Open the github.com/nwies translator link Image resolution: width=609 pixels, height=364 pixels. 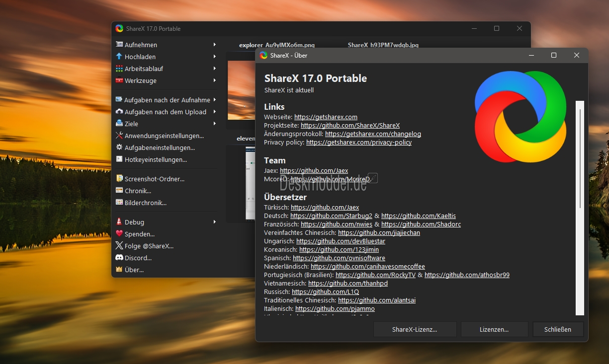(x=337, y=224)
